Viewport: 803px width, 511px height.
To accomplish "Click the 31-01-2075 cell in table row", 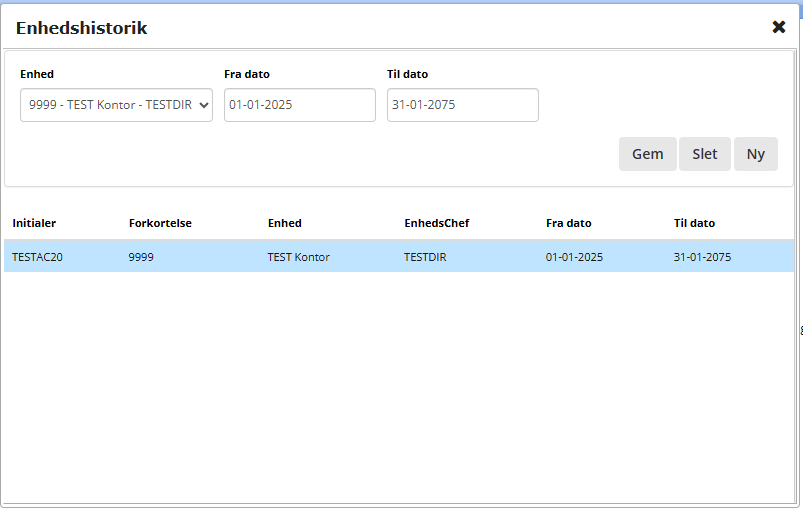I will 702,257.
